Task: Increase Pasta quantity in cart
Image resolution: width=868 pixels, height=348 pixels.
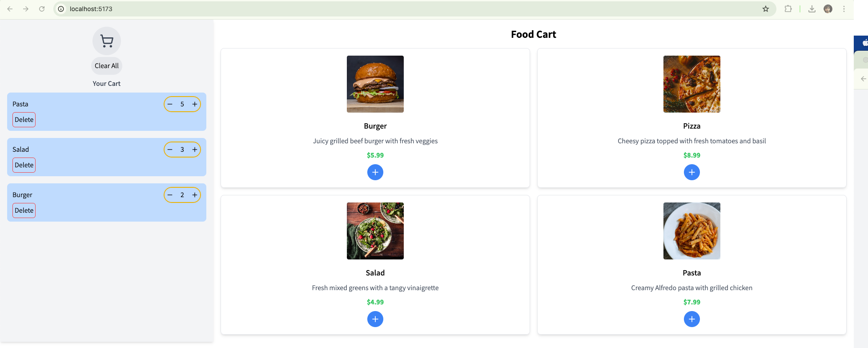Action: [195, 104]
